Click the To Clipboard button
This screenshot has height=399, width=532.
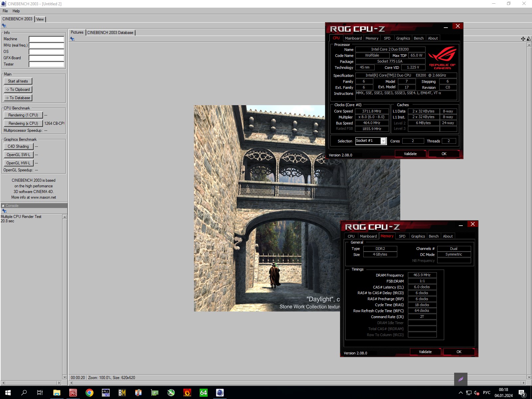18,90
